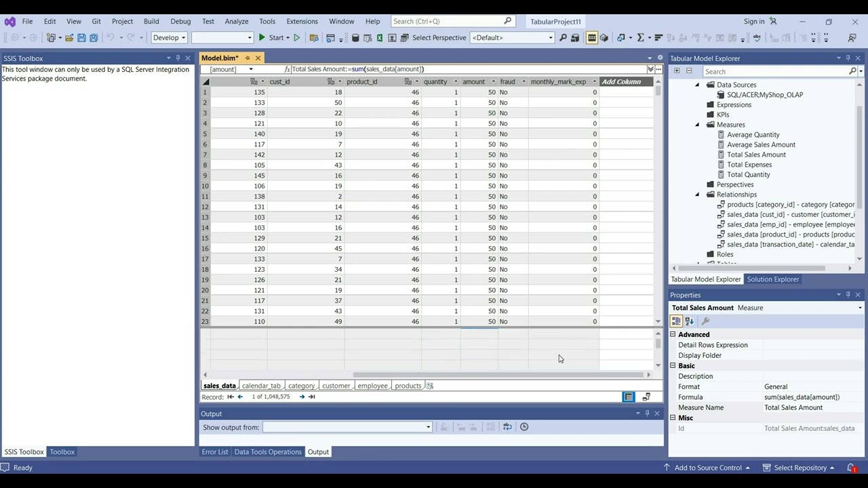Open the Default perspective dropdown
The width and height of the screenshot is (868, 488).
tap(512, 38)
